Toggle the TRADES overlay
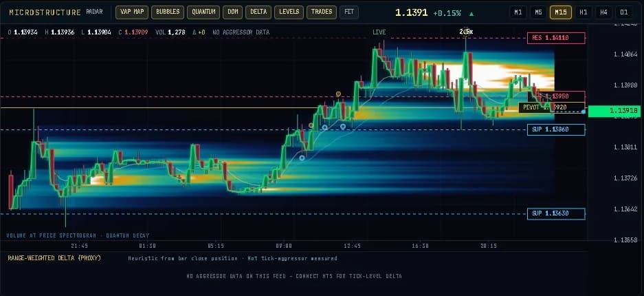Viewport: 644px width, 296px height. (322, 12)
